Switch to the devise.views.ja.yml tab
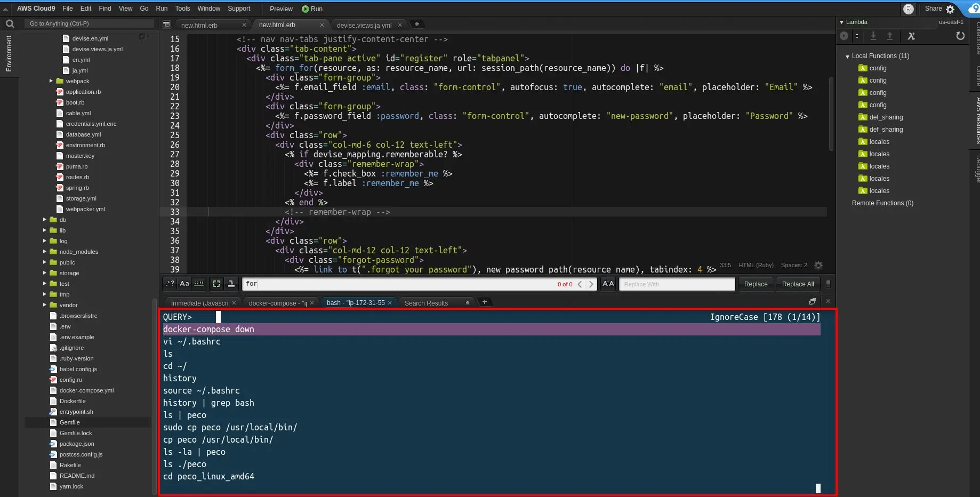The image size is (980, 497). coord(364,25)
